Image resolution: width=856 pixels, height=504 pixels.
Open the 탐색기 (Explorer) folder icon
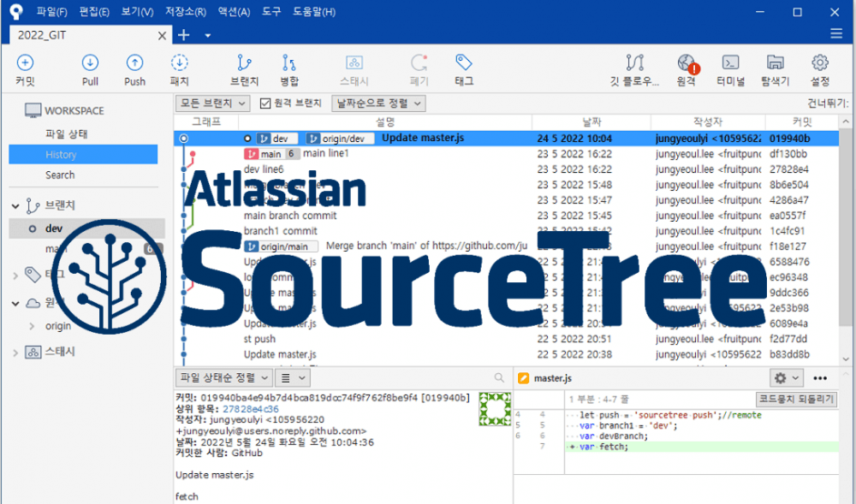(776, 62)
